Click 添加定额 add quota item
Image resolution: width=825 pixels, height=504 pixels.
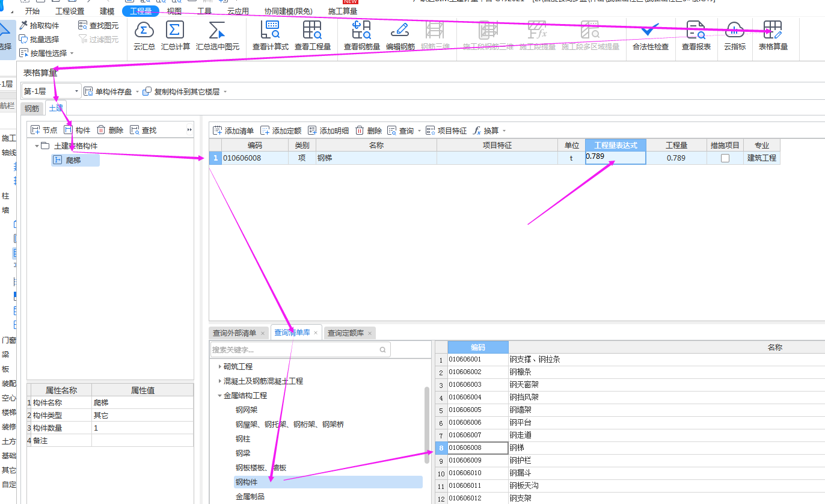(281, 131)
